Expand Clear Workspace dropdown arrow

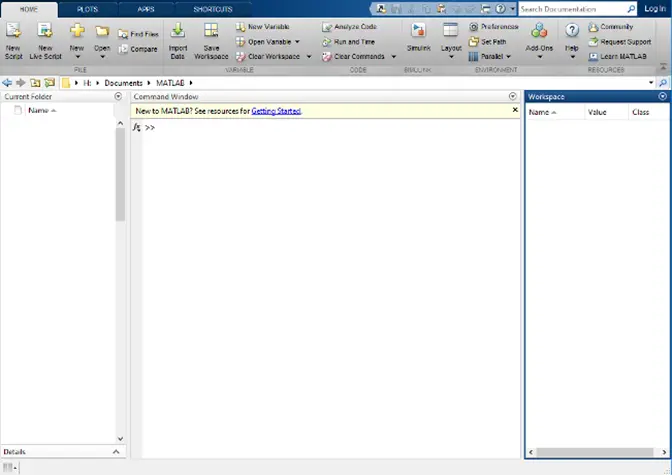point(309,57)
